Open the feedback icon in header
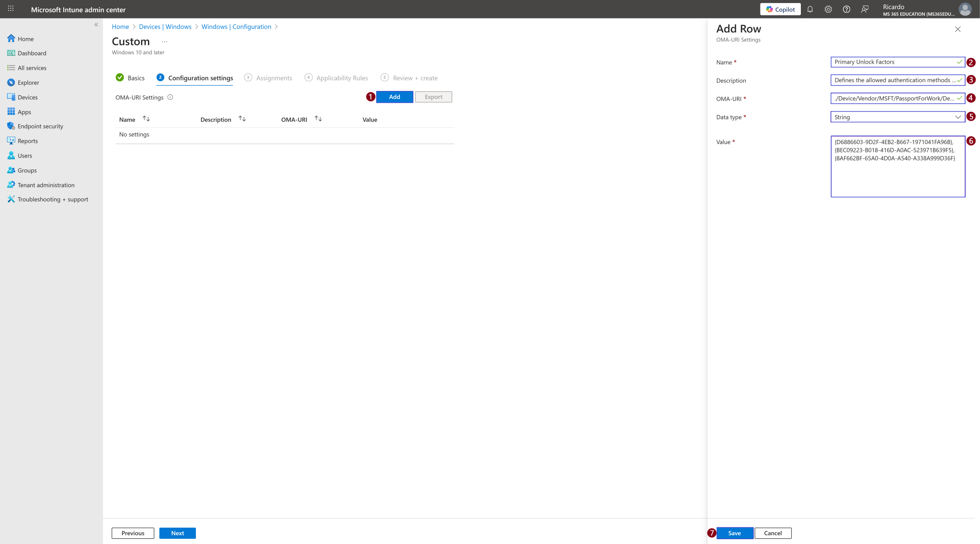The height and width of the screenshot is (544, 980). pyautogui.click(x=865, y=9)
